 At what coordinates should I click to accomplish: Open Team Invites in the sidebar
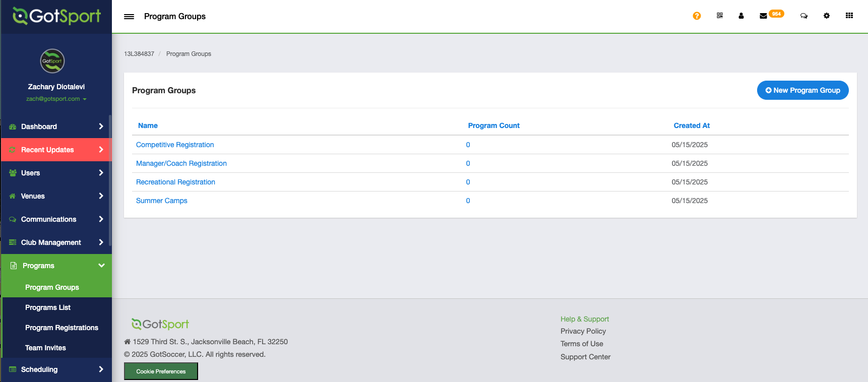(45, 348)
